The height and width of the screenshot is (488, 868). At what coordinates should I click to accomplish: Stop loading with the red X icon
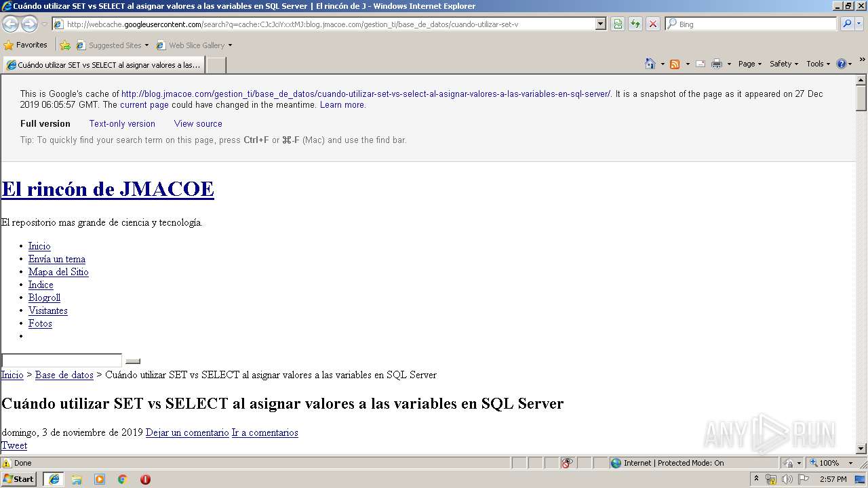[x=653, y=24]
